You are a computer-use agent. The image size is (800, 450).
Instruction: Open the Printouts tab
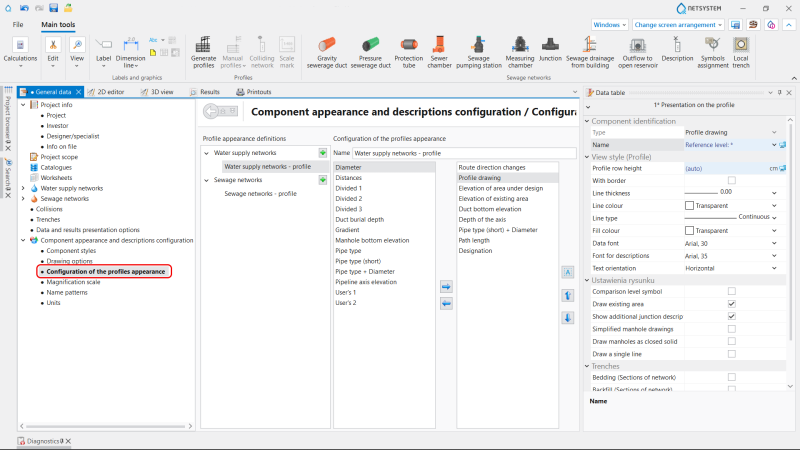pos(254,92)
